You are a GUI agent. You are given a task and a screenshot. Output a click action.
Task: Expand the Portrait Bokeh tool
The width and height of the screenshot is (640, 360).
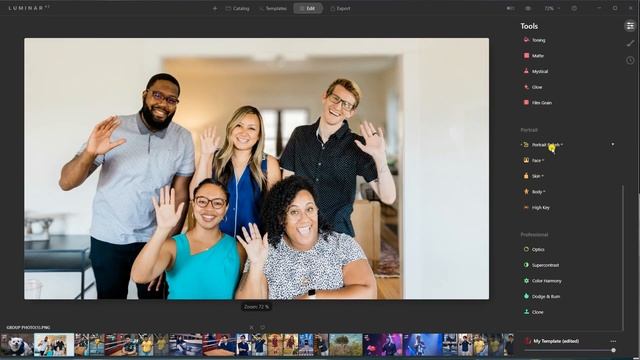(543, 144)
